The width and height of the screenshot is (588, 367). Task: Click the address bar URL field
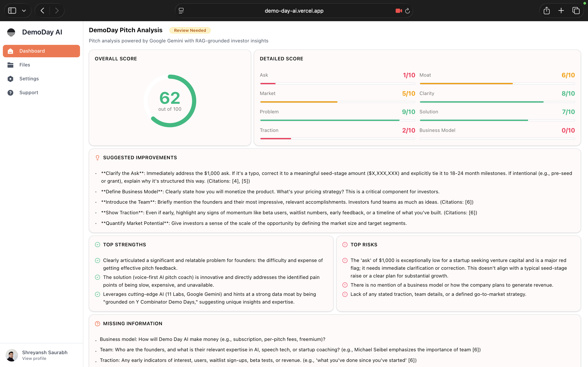point(294,11)
